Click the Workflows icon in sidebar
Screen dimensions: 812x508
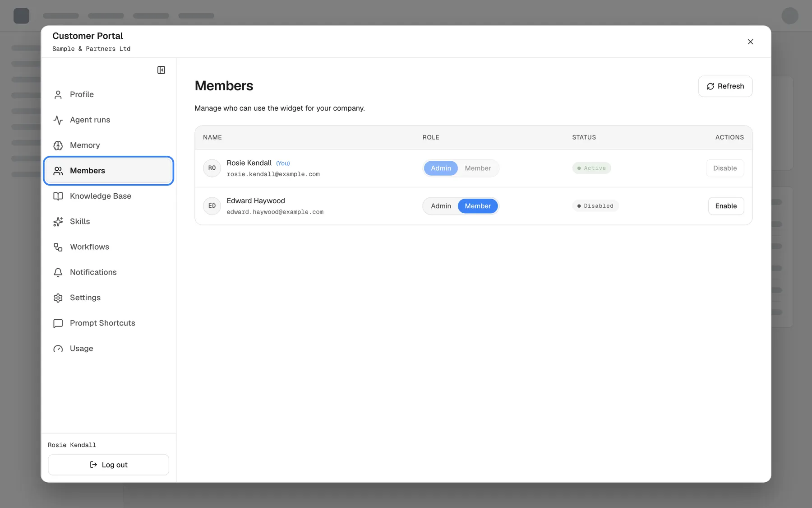click(x=58, y=247)
